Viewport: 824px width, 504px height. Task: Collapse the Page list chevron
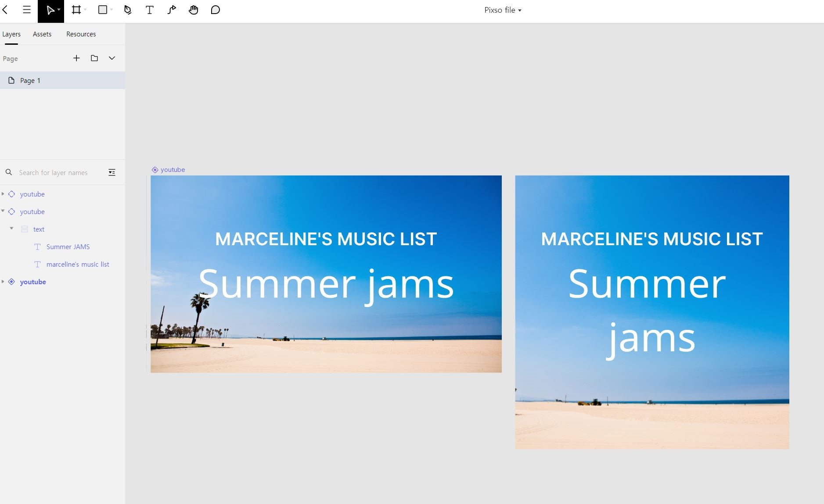112,58
